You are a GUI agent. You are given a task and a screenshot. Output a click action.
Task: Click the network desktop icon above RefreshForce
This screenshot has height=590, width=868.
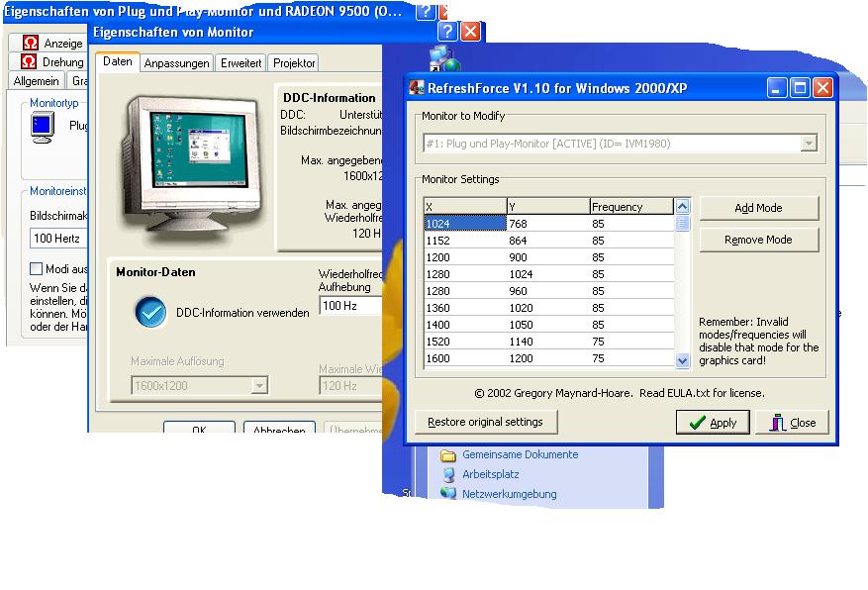[444, 58]
